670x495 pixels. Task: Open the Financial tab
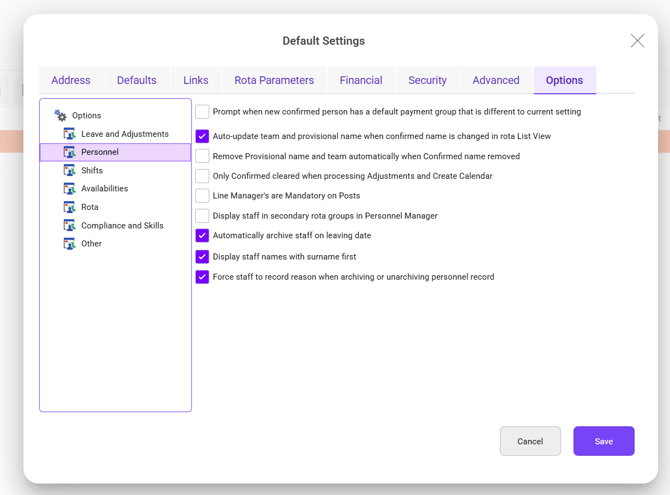(361, 80)
